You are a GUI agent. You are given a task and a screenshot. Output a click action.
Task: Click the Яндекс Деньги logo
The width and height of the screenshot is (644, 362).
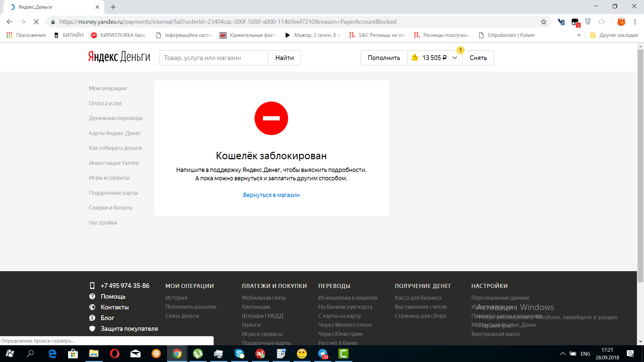tap(119, 57)
